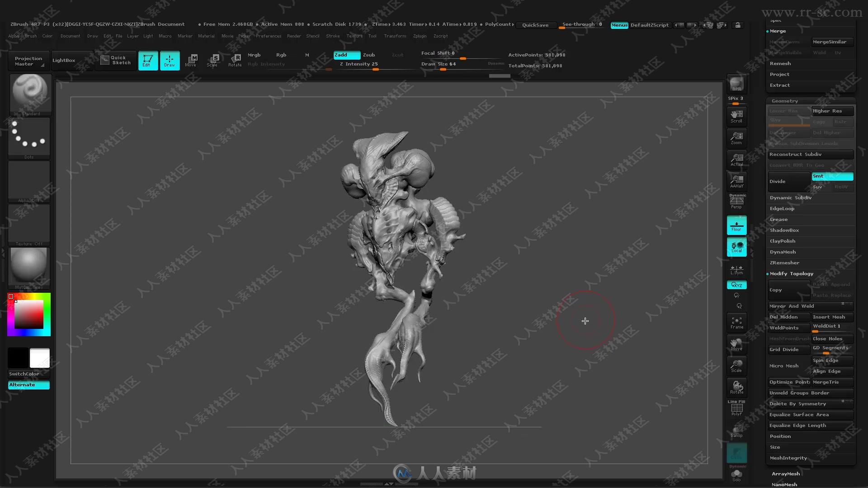Open the Stroke menu
The height and width of the screenshot is (488, 868).
point(332,36)
